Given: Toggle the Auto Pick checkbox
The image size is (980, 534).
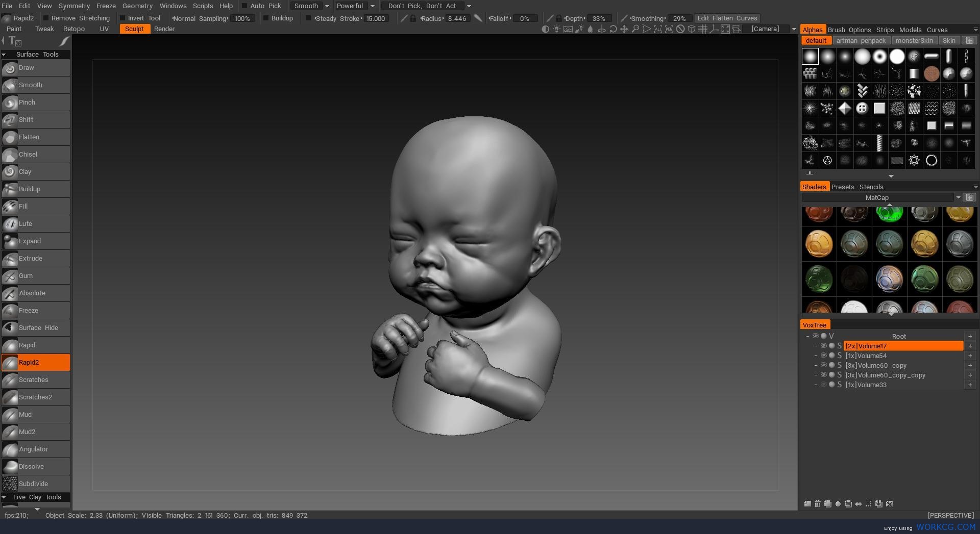Looking at the screenshot, I should point(244,6).
